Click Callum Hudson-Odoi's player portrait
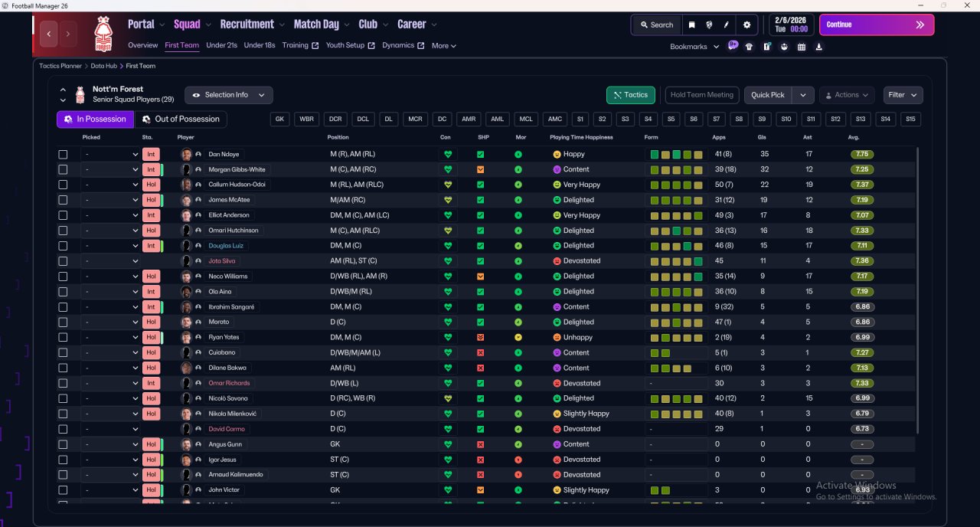This screenshot has height=527, width=980. (x=186, y=185)
